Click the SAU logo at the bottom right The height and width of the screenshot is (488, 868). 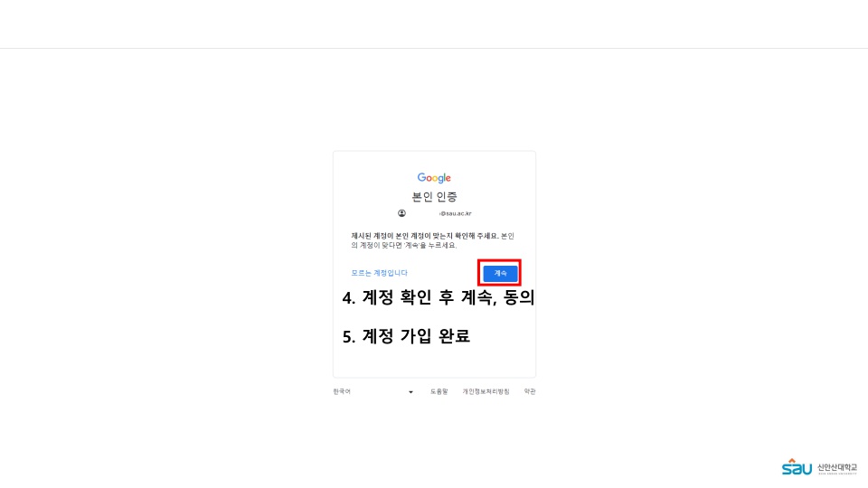[x=797, y=467]
